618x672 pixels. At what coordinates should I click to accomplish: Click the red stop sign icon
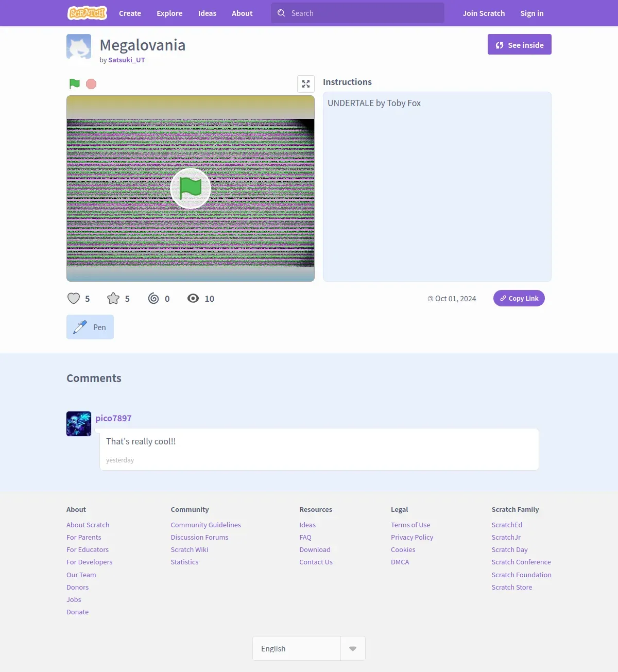pos(91,83)
